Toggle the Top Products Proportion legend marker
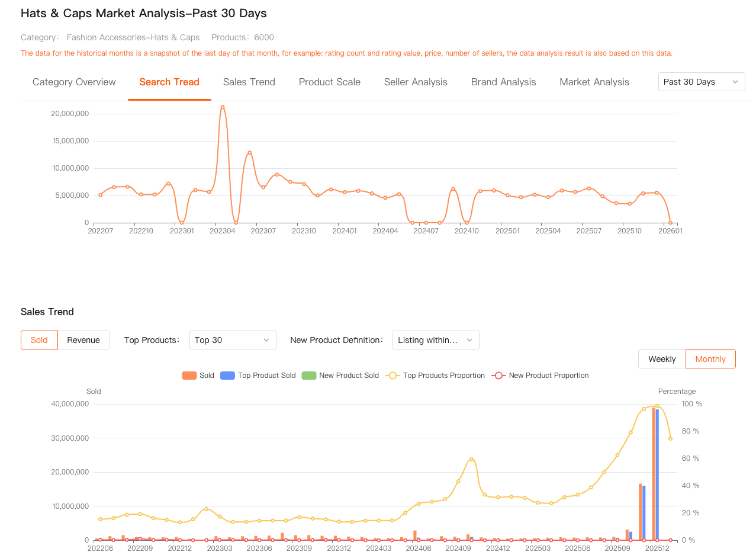The image size is (756, 558). pos(393,376)
